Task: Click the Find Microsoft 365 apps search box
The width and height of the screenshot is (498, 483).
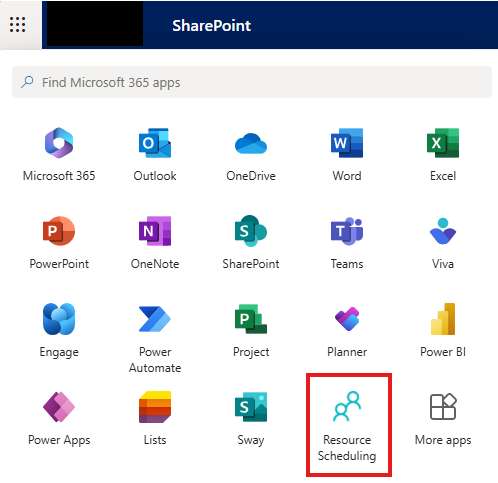Action: (252, 82)
